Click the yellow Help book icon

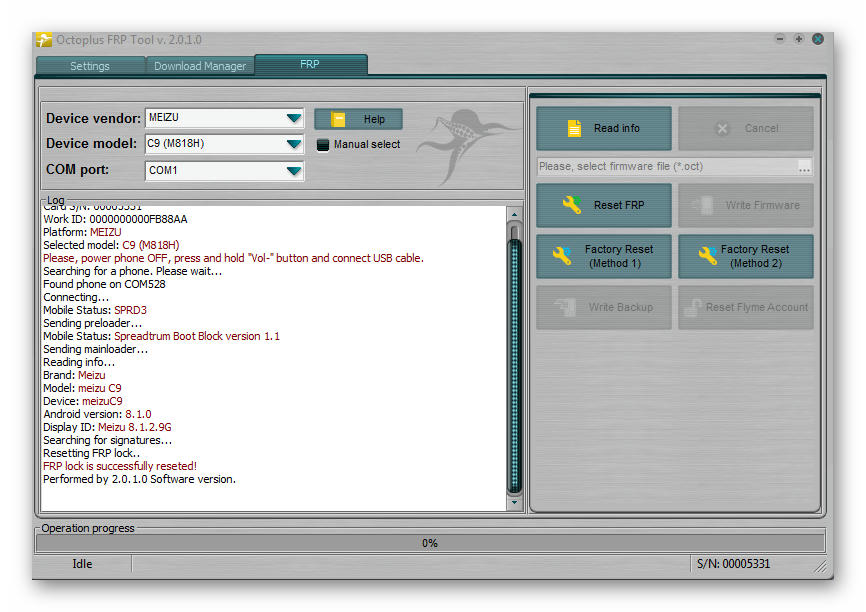tap(338, 119)
